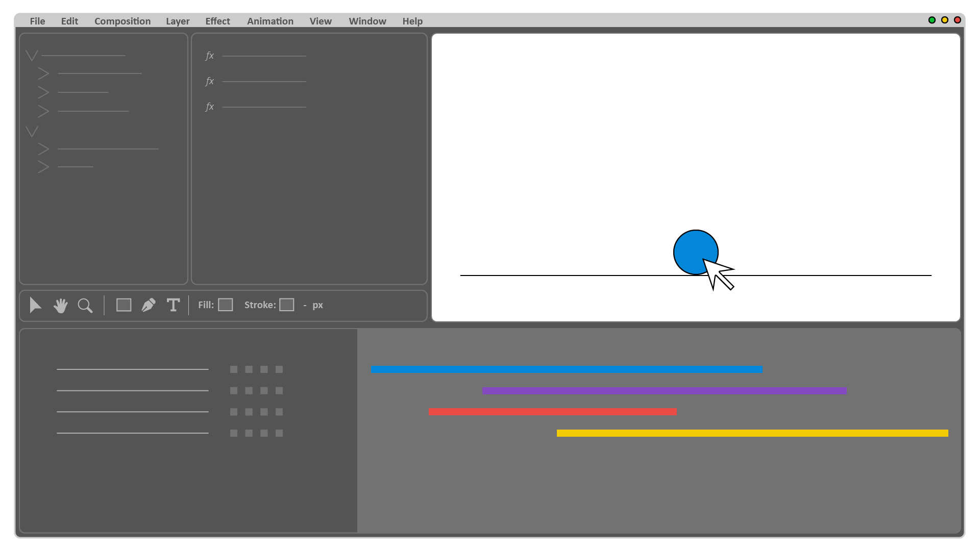Click the Fill color swatch
980x551 pixels.
[226, 305]
